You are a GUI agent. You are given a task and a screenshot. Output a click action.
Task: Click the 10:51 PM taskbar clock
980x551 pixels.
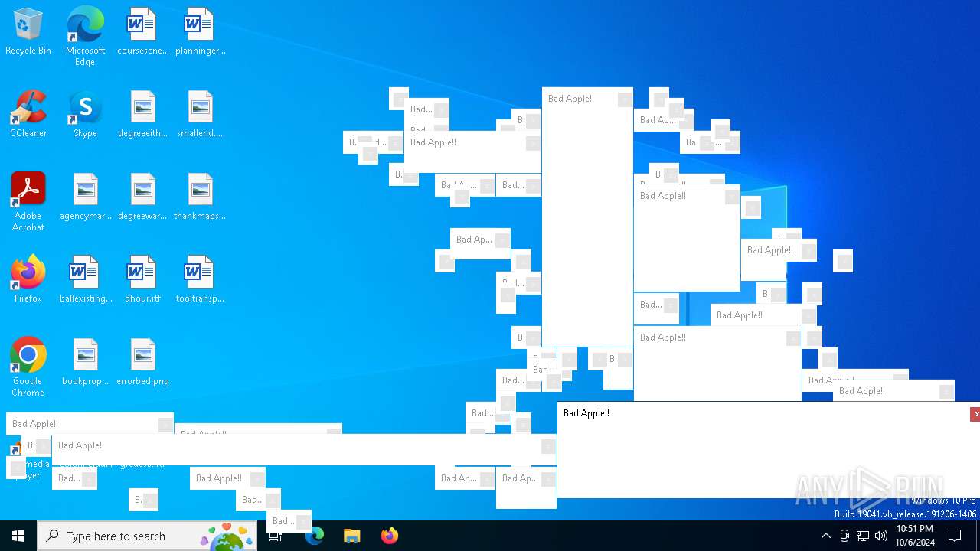tap(915, 536)
